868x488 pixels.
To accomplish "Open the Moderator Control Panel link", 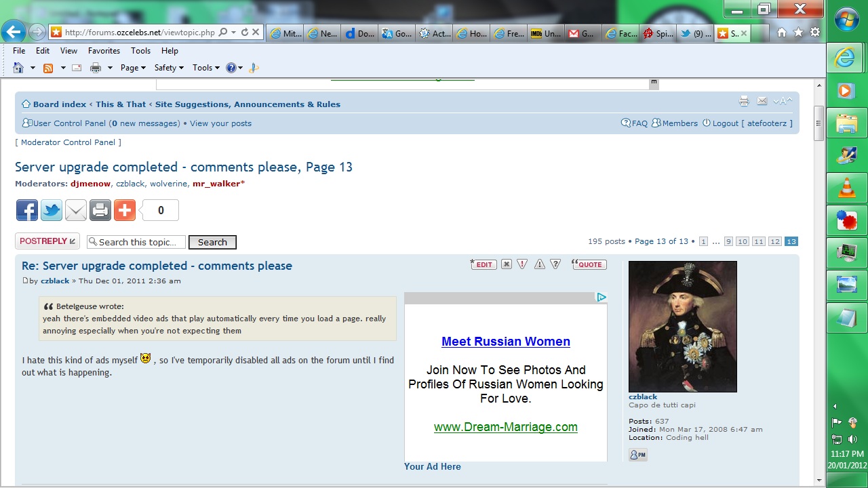I will (68, 142).
